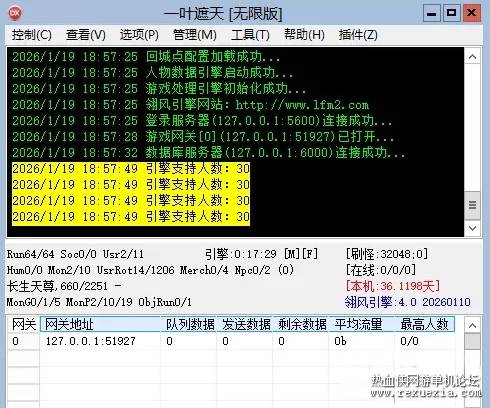Click the 游戏处理引擎初始化成功 log line
Image resolution: width=490 pixels, height=408 pixels.
pos(159,89)
